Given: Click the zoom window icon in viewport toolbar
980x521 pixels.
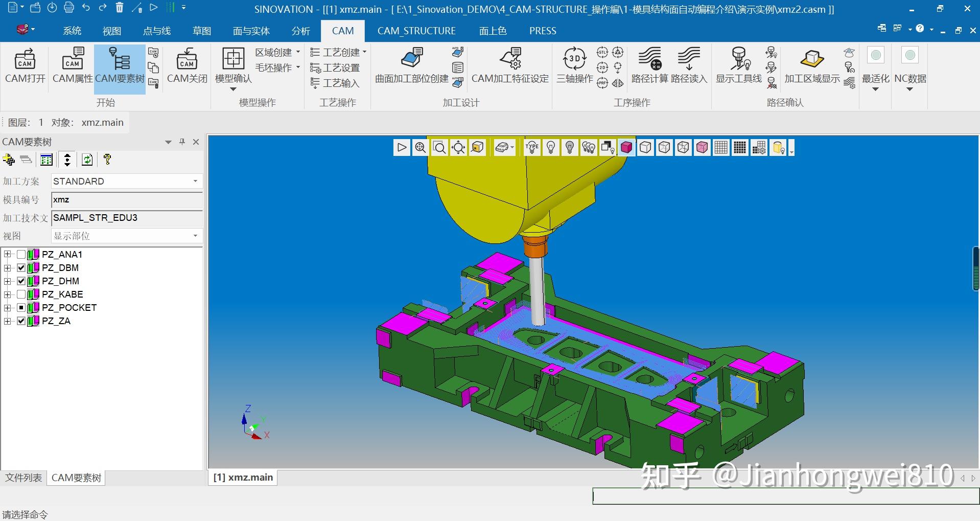Looking at the screenshot, I should 439,148.
